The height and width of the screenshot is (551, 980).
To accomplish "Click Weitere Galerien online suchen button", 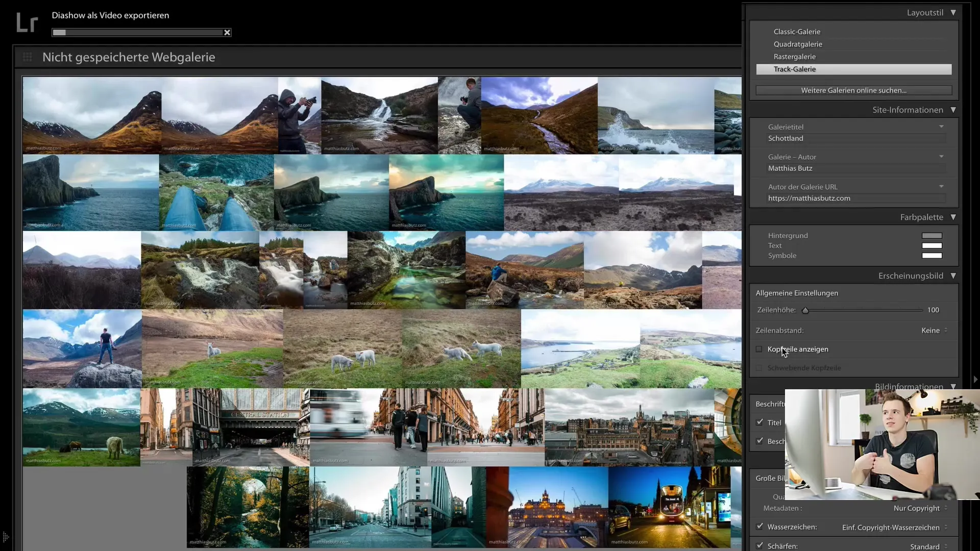I will pos(853,90).
